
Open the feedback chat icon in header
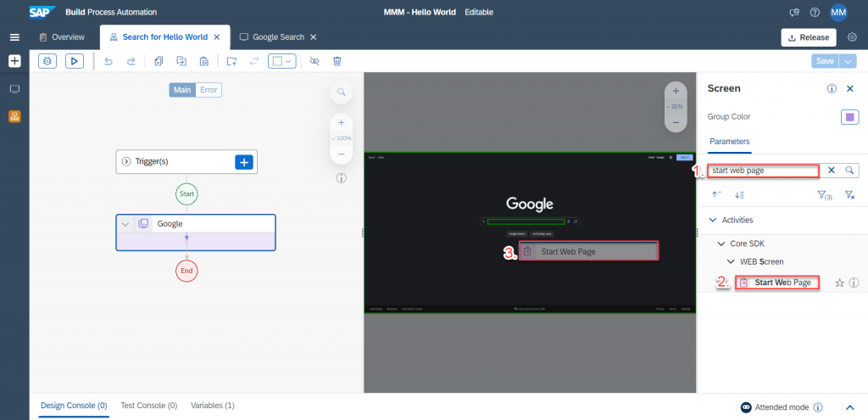coord(794,12)
